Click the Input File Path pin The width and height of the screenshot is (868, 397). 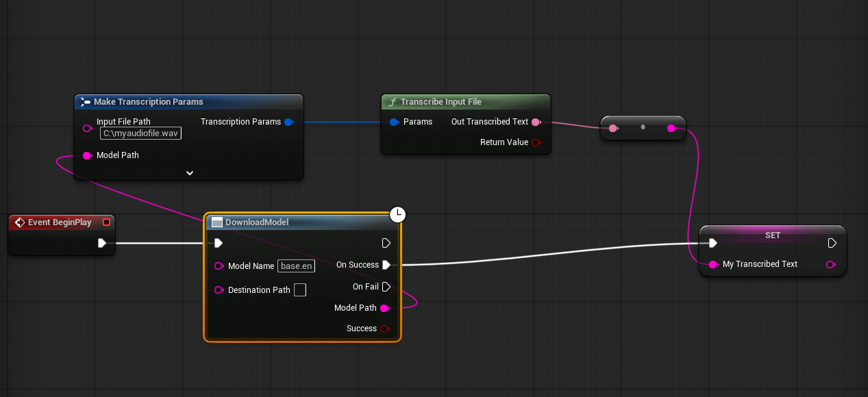(87, 128)
